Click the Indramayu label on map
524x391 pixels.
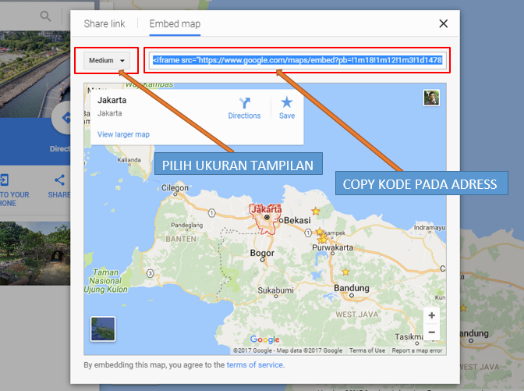430,228
